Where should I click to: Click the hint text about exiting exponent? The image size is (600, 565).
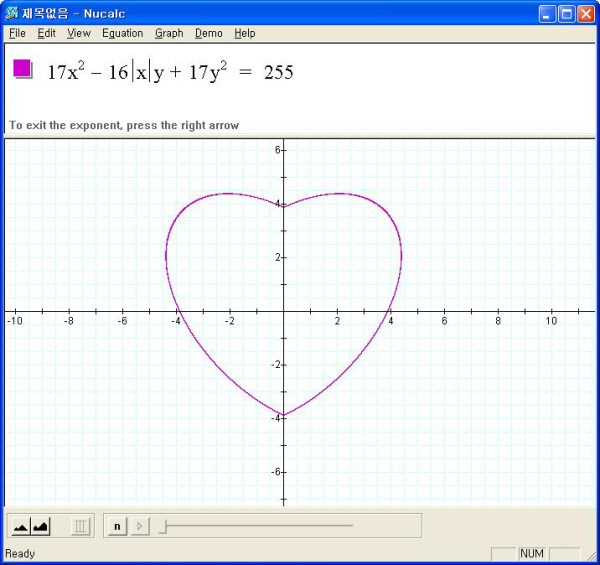pos(124,125)
